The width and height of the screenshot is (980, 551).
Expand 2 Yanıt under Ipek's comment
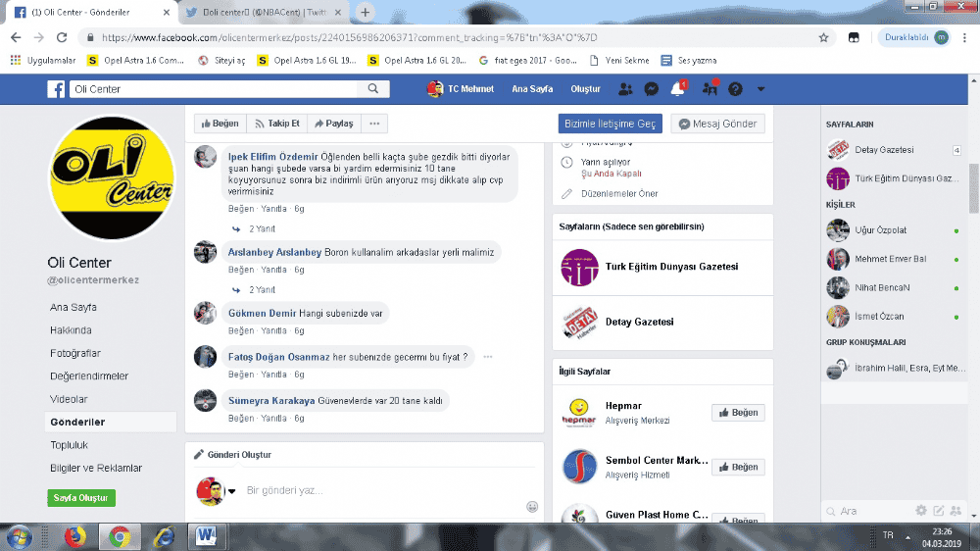(x=262, y=228)
